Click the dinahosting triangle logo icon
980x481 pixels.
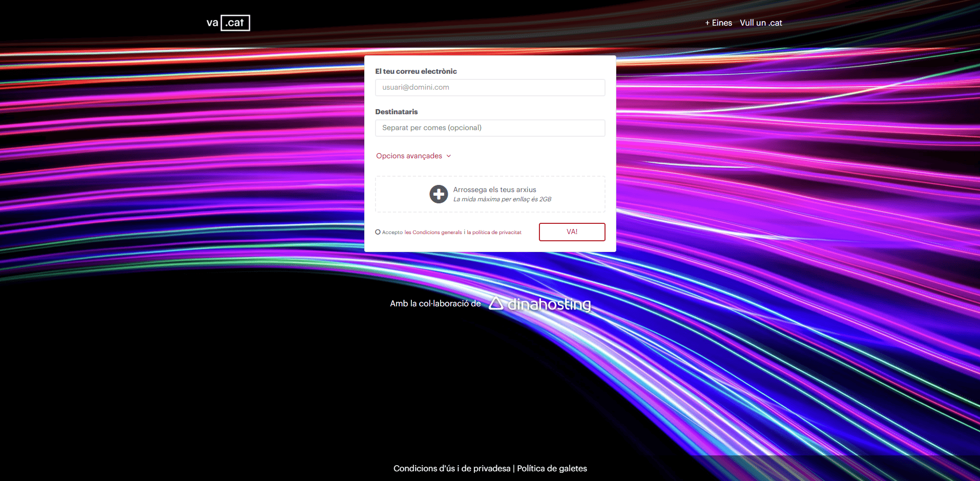tap(495, 303)
